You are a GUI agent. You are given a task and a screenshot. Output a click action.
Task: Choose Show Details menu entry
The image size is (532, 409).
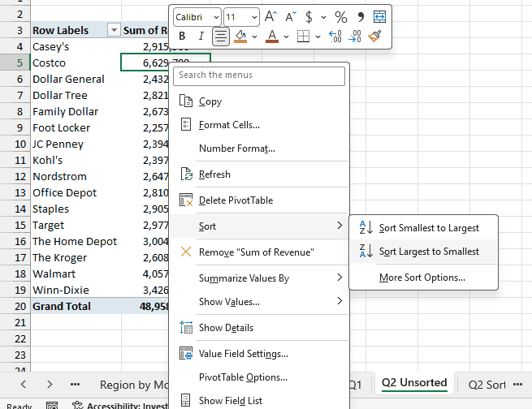coord(259,328)
